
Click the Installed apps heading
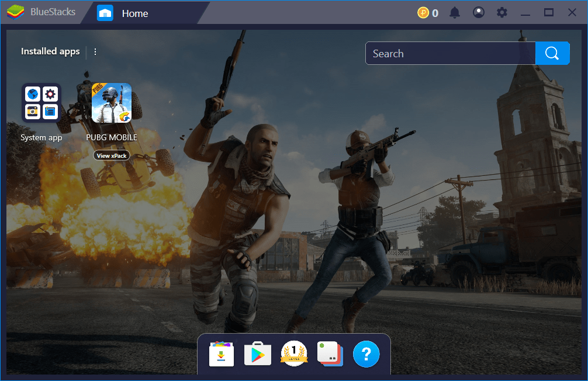pos(50,51)
